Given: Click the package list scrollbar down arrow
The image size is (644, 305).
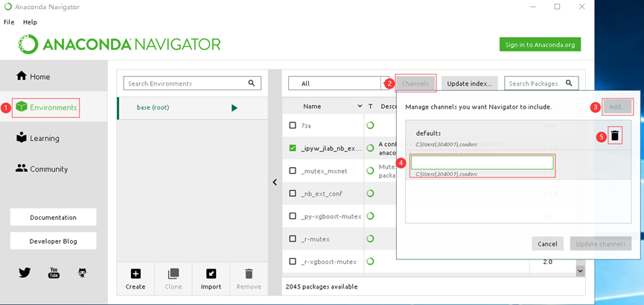Looking at the screenshot, I should (580, 271).
